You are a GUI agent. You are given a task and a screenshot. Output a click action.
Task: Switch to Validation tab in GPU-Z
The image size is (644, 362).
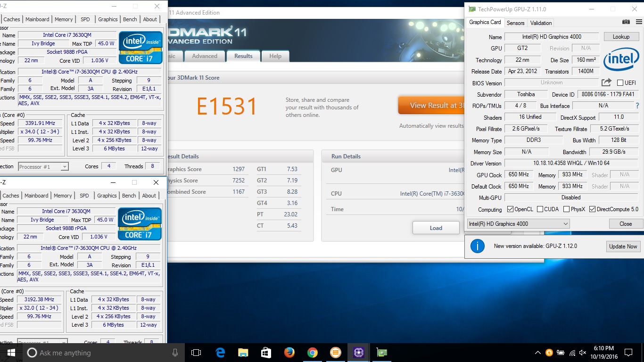541,23
